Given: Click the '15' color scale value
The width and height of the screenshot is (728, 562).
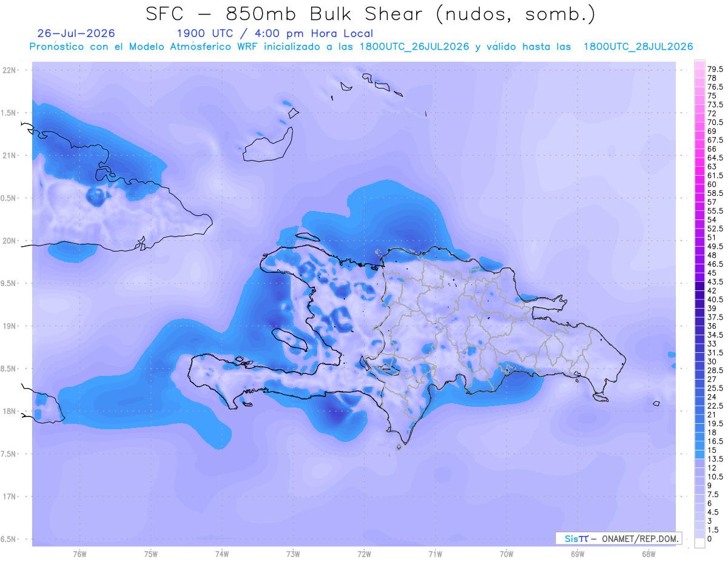Looking at the screenshot, I should pos(712,450).
